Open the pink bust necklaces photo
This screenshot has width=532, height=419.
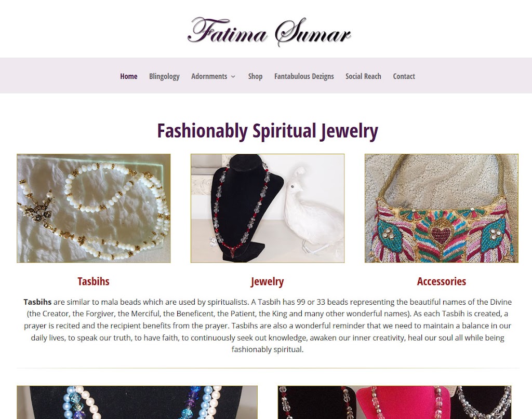pyautogui.click(x=395, y=402)
